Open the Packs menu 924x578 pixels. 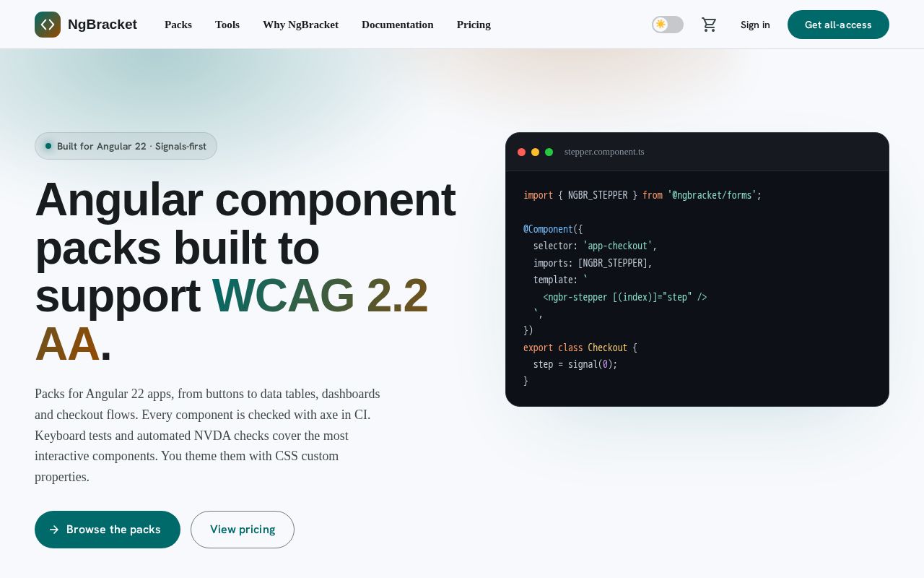click(x=178, y=25)
